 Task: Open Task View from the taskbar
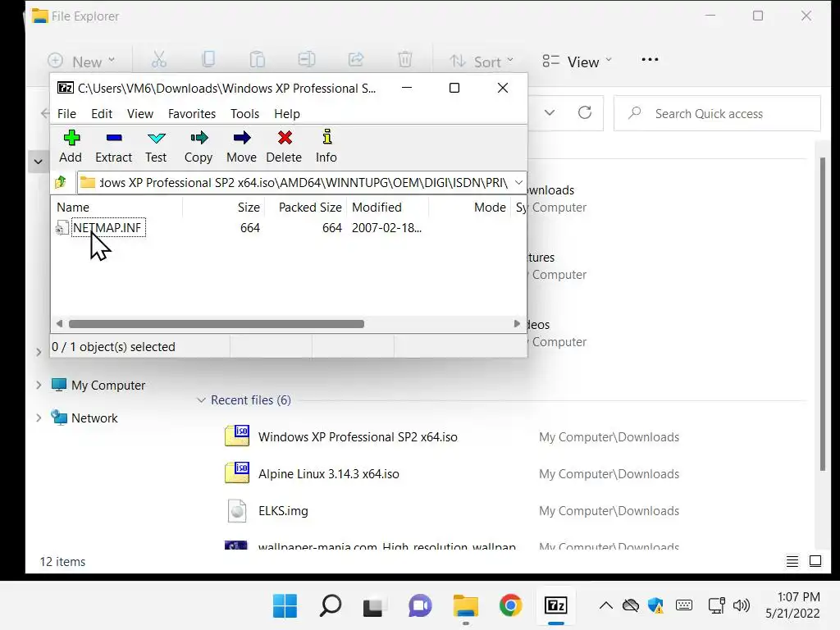(373, 606)
